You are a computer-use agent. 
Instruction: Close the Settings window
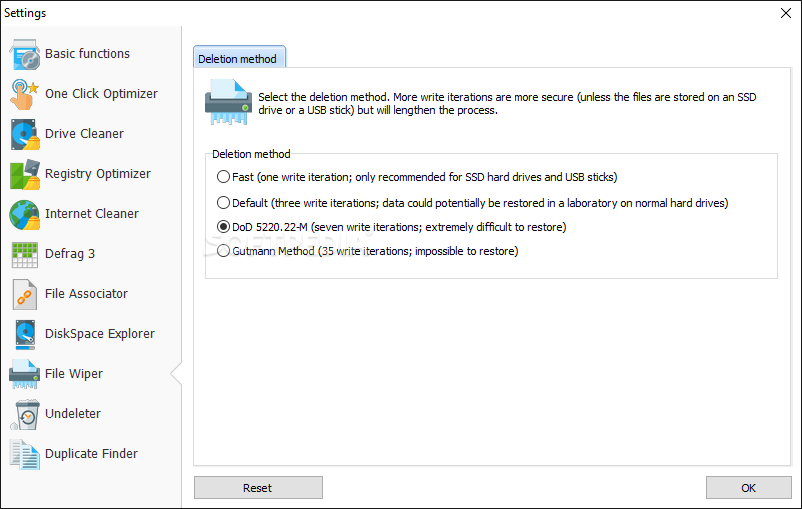pos(786,13)
